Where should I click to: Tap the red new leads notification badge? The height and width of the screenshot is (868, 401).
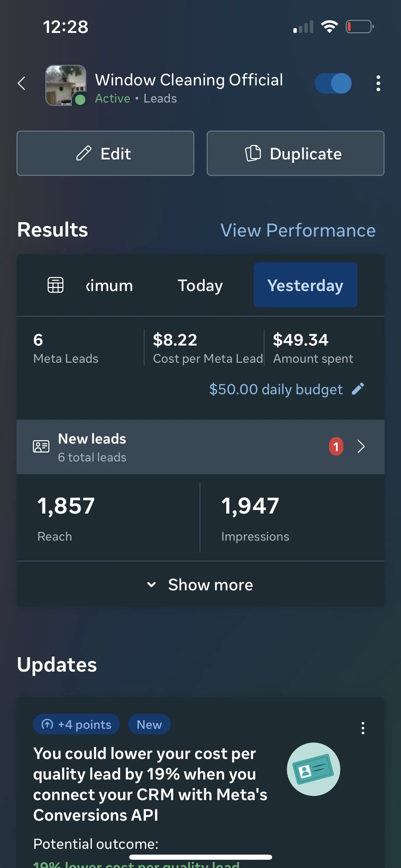point(336,446)
